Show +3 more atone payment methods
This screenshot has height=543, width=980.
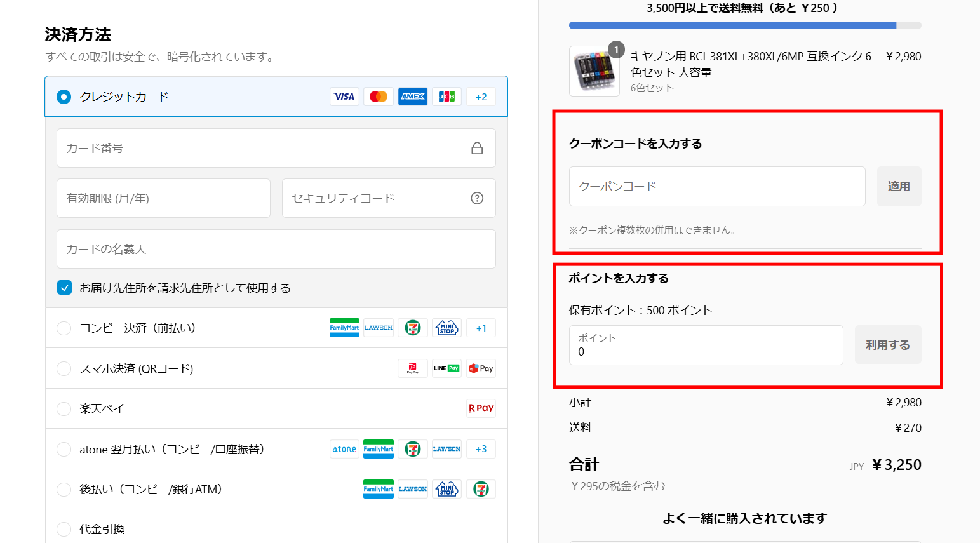pyautogui.click(x=481, y=449)
